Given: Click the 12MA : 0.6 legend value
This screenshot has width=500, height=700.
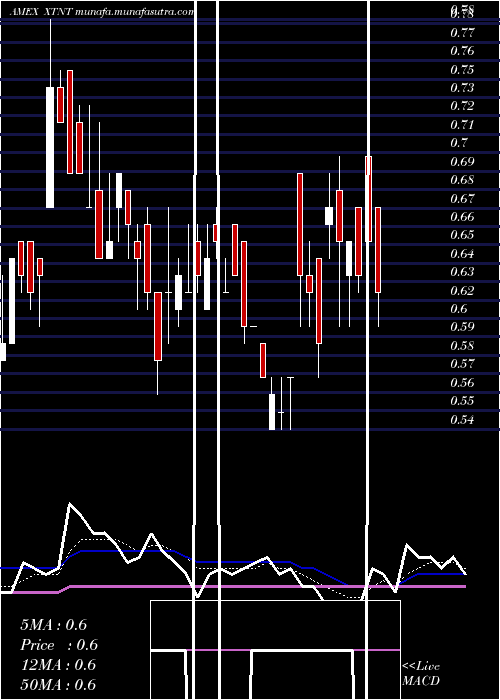Looking at the screenshot, I should 58,665.
